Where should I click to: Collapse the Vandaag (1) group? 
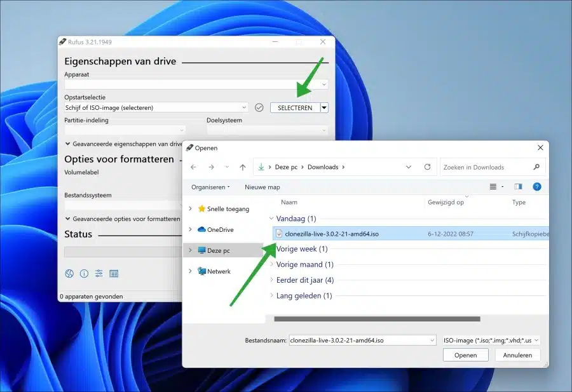coord(271,219)
